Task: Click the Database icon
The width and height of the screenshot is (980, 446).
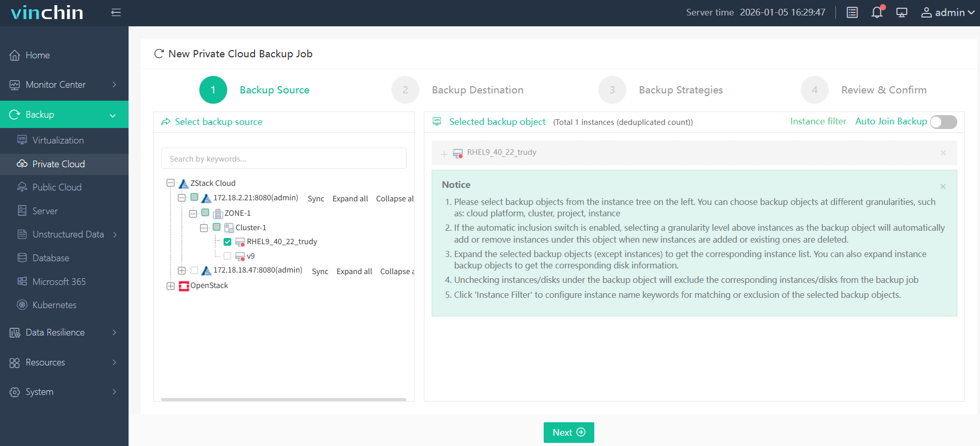Action: pos(22,258)
